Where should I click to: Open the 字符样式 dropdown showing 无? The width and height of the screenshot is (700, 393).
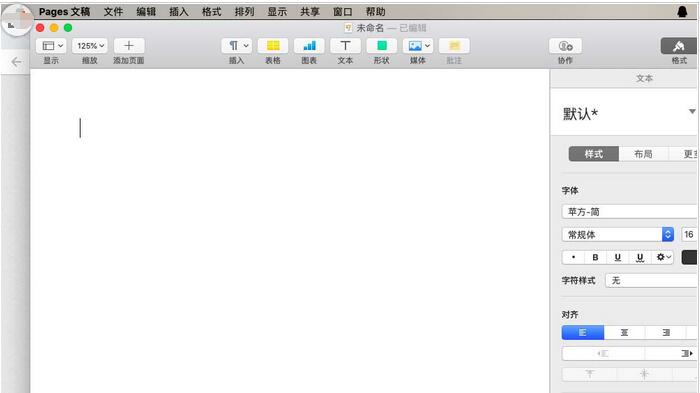pyautogui.click(x=651, y=280)
